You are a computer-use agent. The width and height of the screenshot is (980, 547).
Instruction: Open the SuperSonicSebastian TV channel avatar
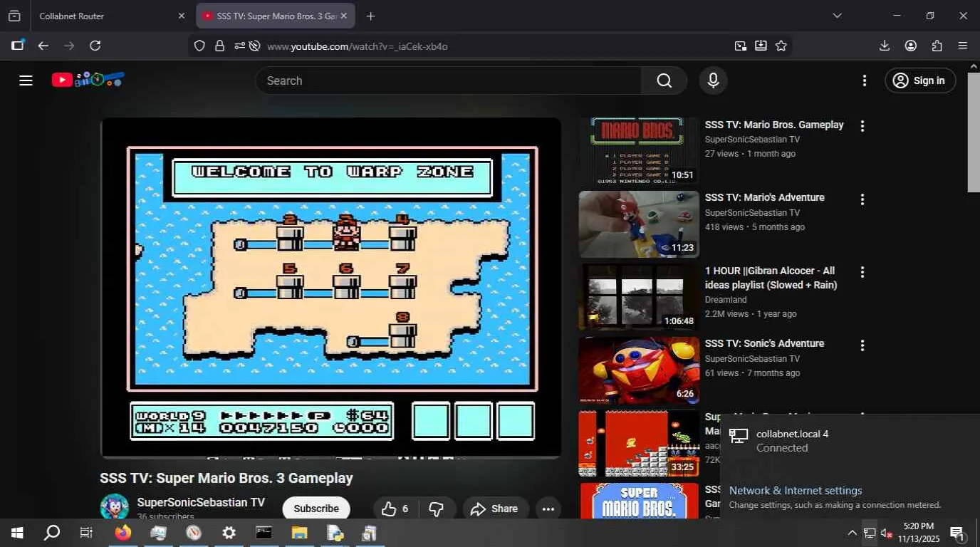click(114, 507)
